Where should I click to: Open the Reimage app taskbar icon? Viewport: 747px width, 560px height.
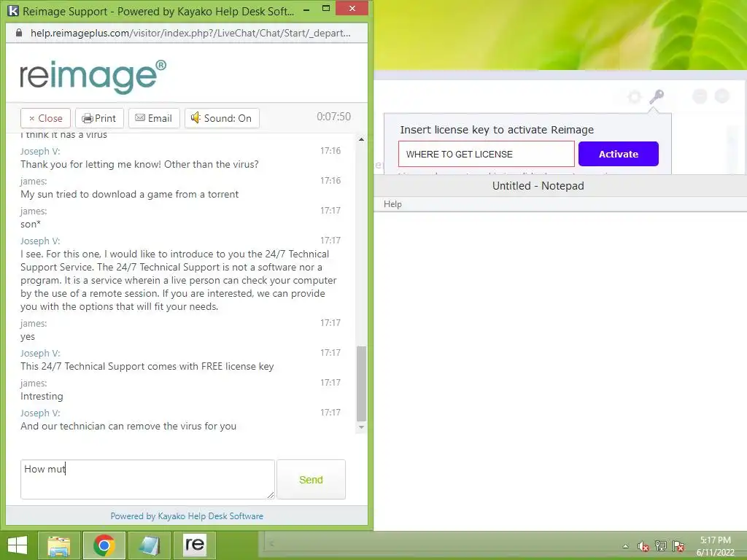pyautogui.click(x=195, y=545)
